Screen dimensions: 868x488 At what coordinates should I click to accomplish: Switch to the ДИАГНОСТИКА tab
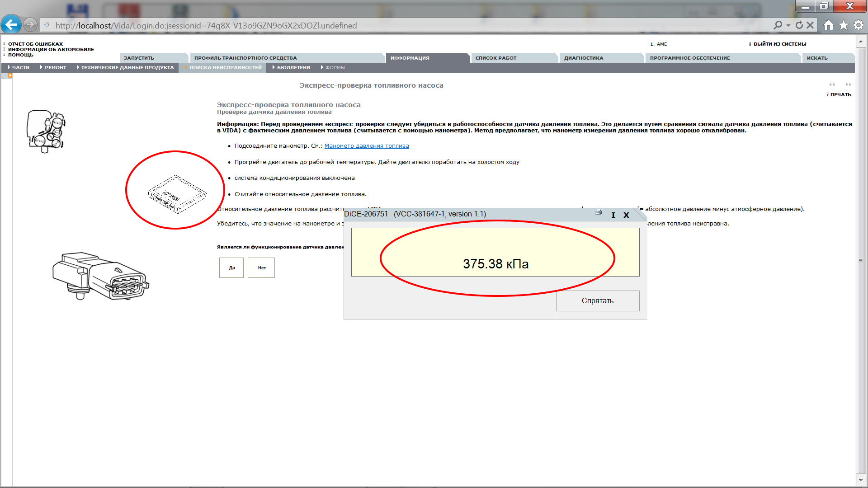pyautogui.click(x=584, y=58)
